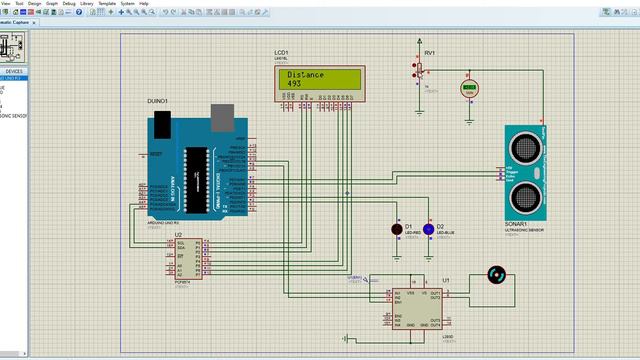Click the Undo arrow icon
640x360 pixels.
(165, 12)
